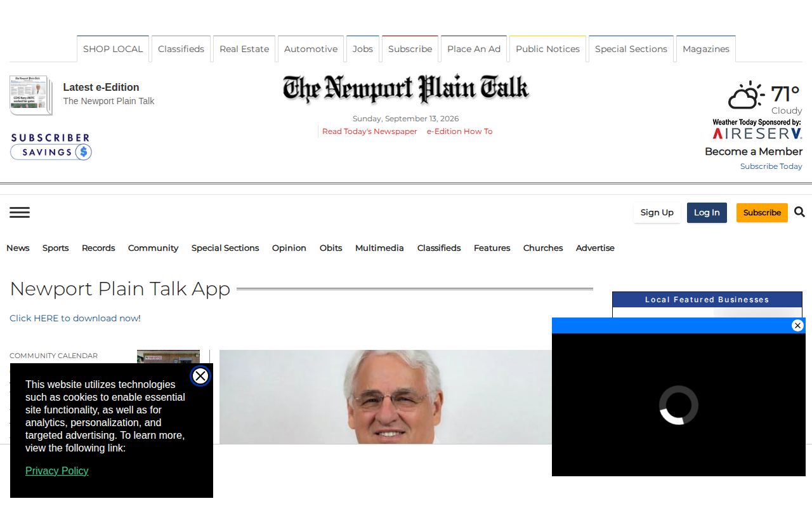Open the Latest e-Edition newspaper thumbnail
The image size is (812, 508).
point(31,95)
